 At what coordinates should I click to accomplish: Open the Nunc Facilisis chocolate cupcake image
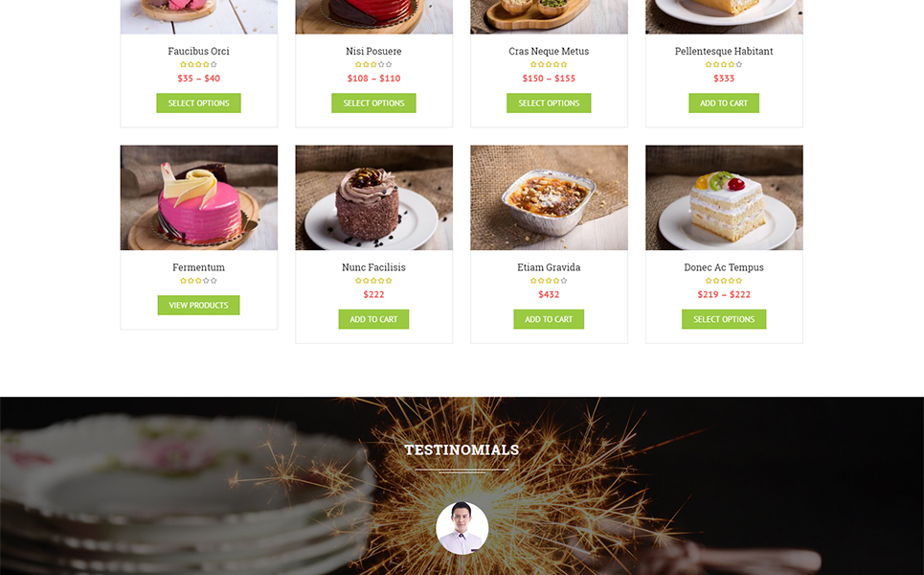pyautogui.click(x=373, y=197)
